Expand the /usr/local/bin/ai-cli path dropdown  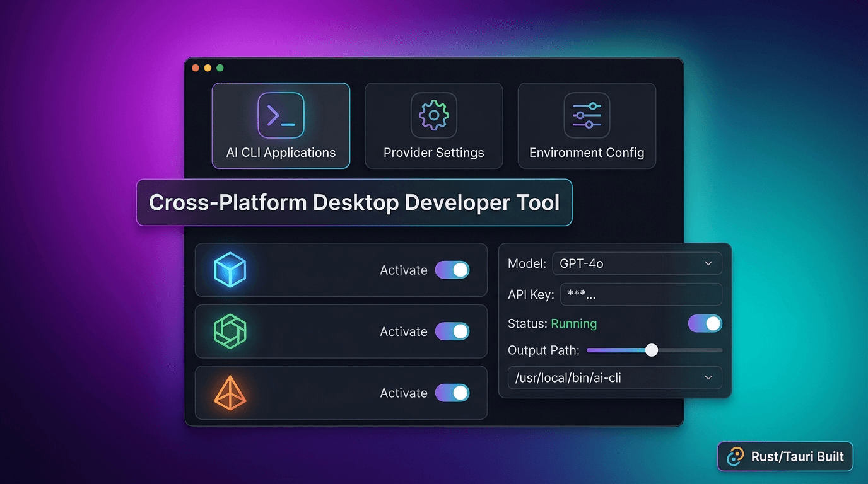(x=614, y=377)
